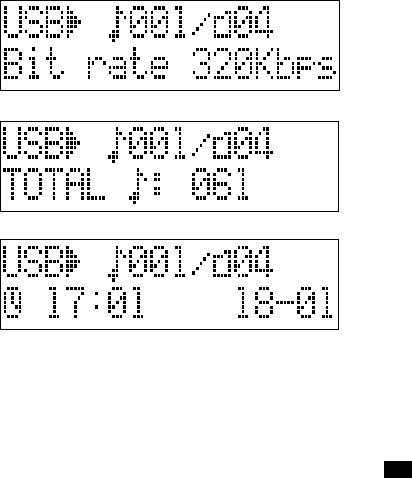Image resolution: width=412 pixels, height=478 pixels.
Task: Click the USB label in the top display
Action: (x=33, y=22)
